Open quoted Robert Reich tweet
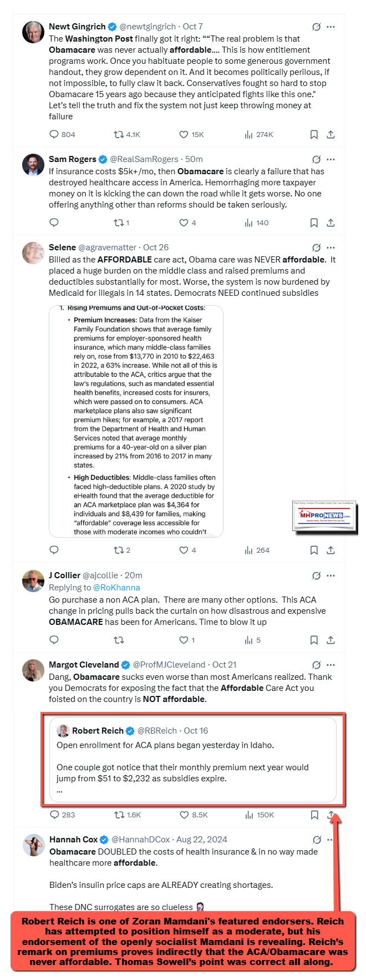Viewport: 366px width, 980px height. 193,759
